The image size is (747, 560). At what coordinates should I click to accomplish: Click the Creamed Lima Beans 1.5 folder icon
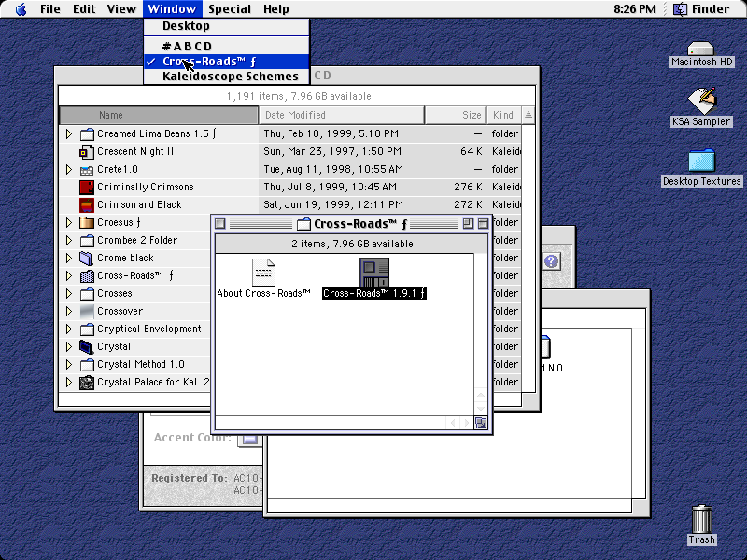87,133
